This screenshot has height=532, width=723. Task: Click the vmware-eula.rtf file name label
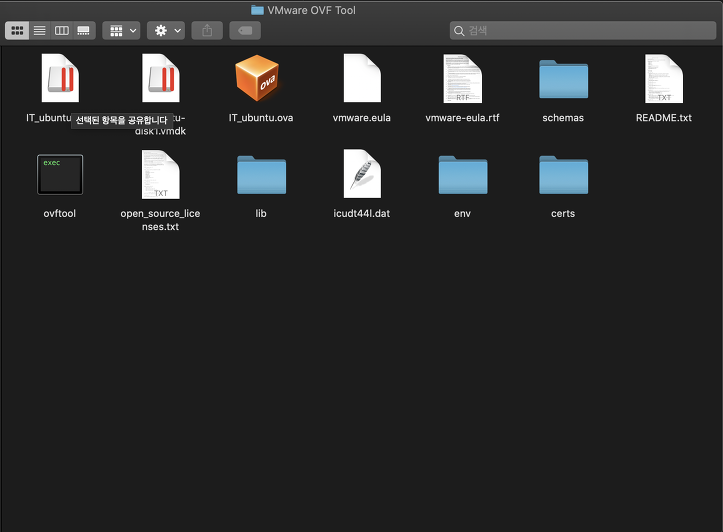coord(462,118)
